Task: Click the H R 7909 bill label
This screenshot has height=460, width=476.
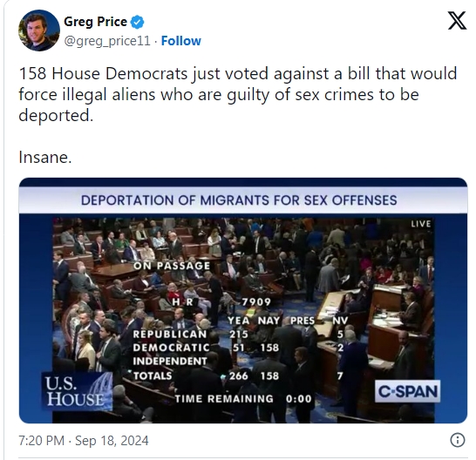Action: [x=221, y=302]
